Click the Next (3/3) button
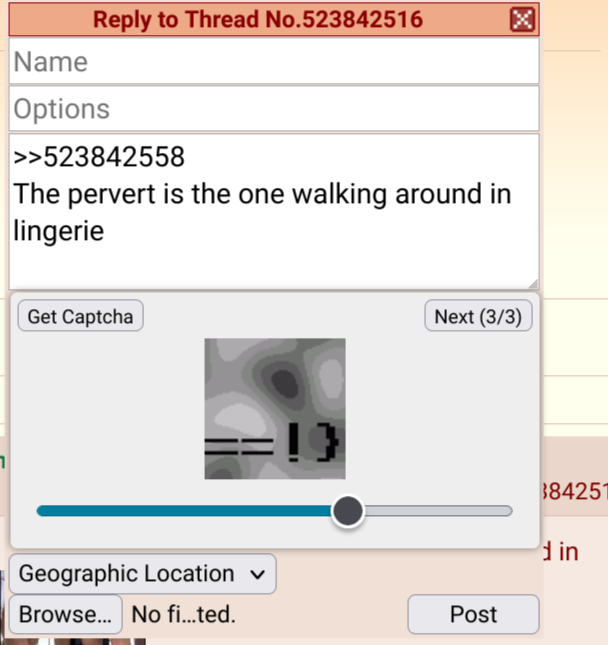Viewport: 608px width, 645px height. point(478,316)
